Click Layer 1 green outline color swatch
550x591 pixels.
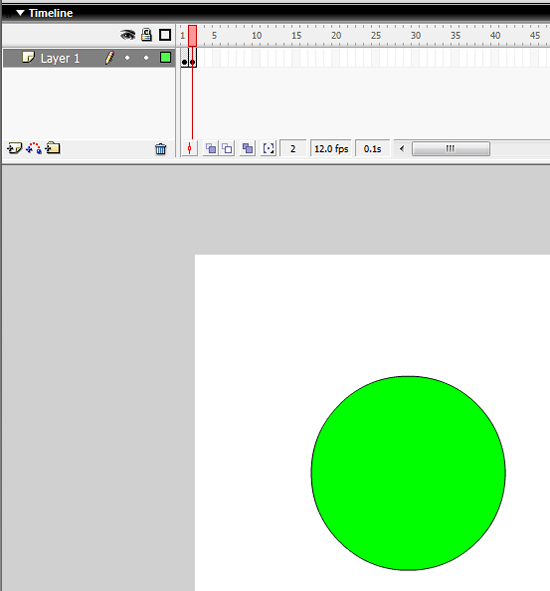pos(165,58)
